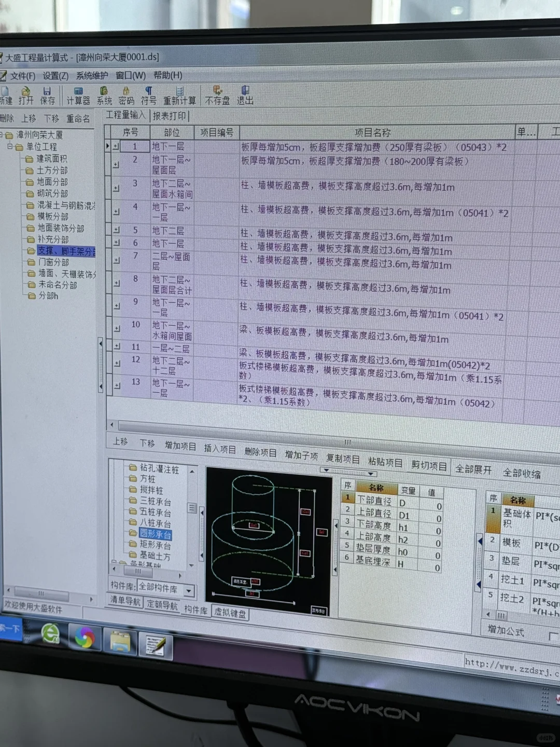
Task: Open File Explorer from the taskbar
Action: point(120,642)
